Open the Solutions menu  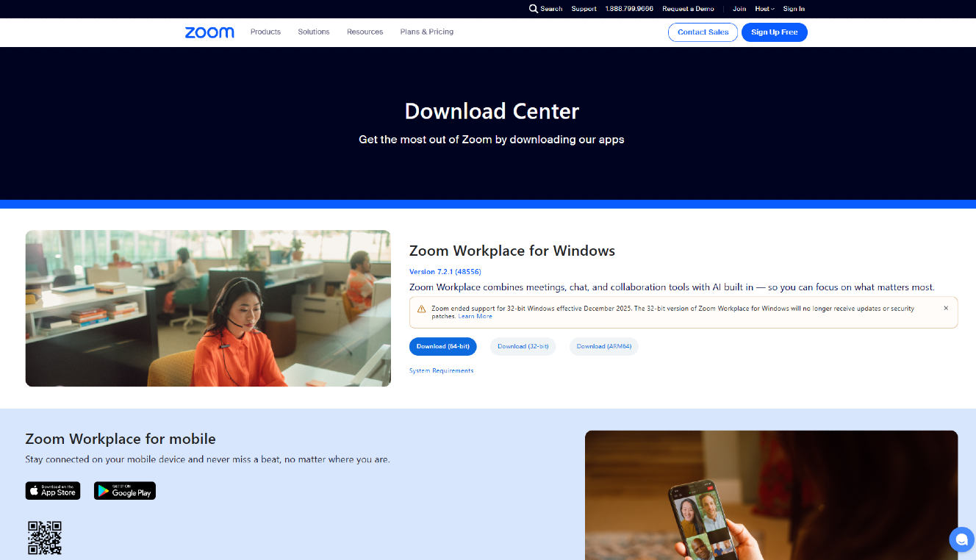coord(314,32)
